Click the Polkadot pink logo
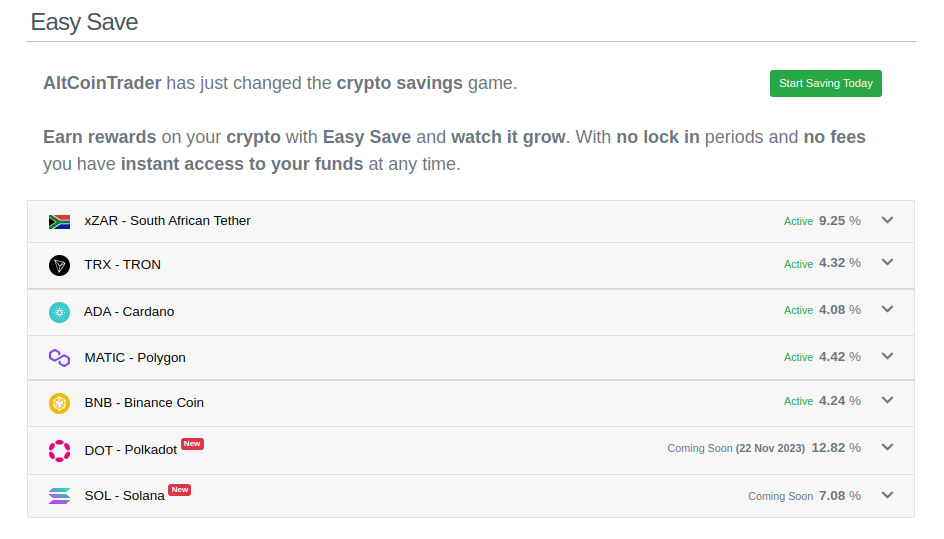This screenshot has width=944, height=539. (x=59, y=450)
